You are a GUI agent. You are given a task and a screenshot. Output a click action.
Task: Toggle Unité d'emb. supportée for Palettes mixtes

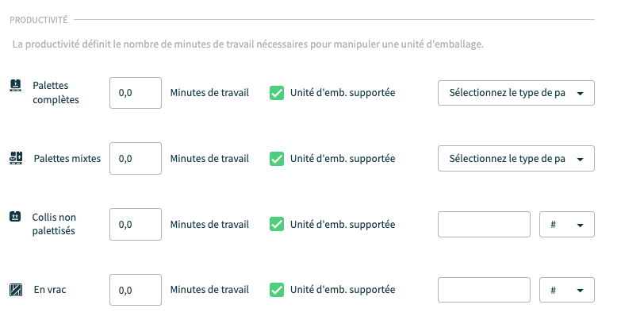click(x=277, y=159)
